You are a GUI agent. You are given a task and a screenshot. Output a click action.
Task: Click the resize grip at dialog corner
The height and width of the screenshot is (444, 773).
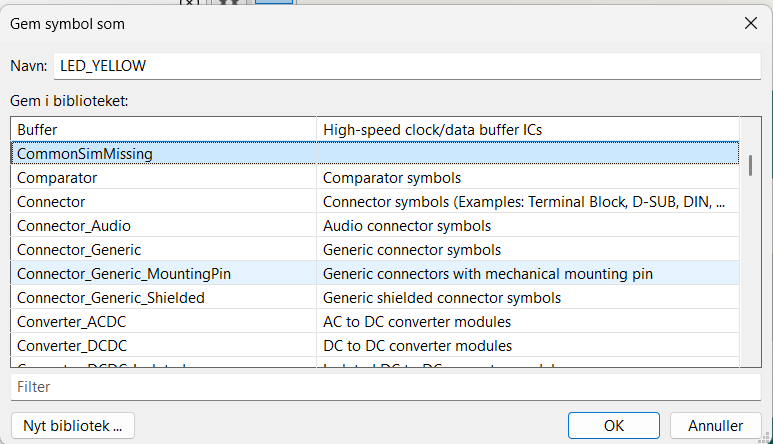click(x=766, y=437)
